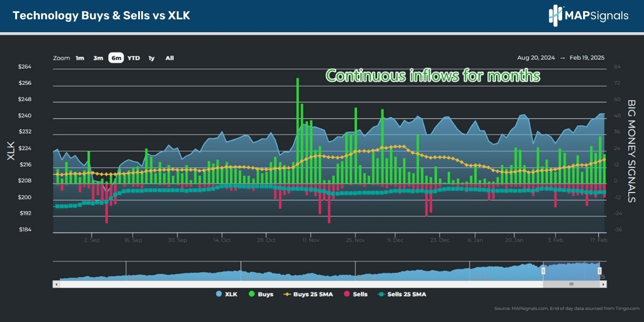644x322 pixels.
Task: Click the navigator scrollbar thumb
Action: [571, 284]
